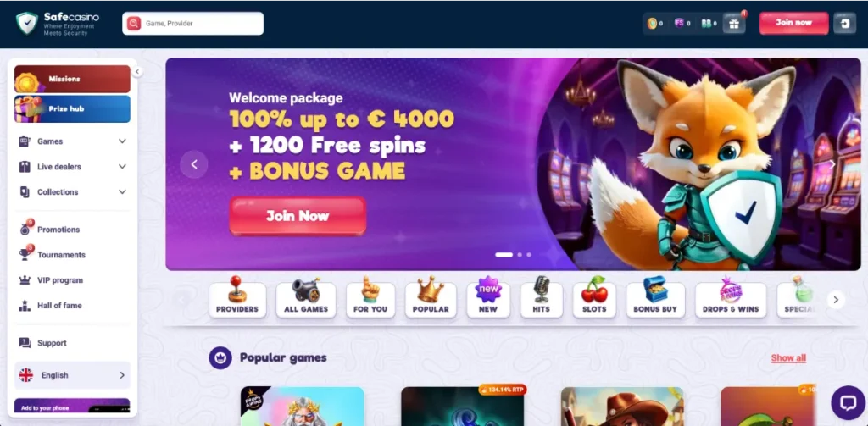Click the Join Now banner button

coord(298,216)
